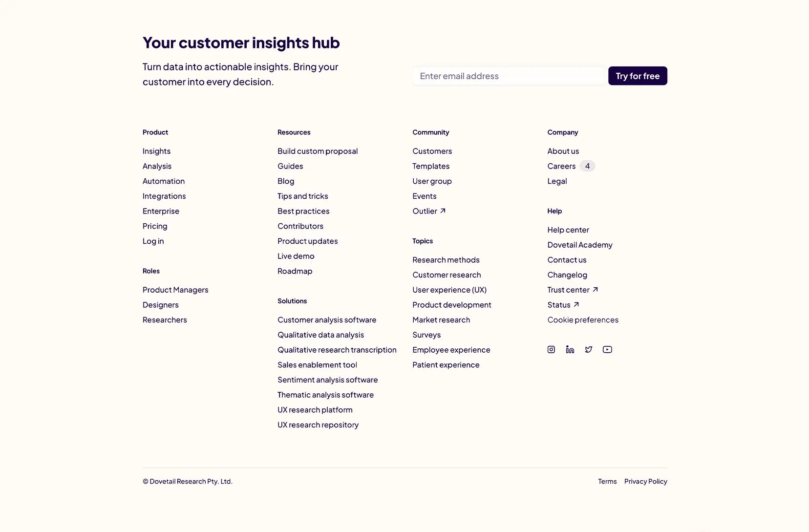Click the Careers count badge showing 4
The image size is (809, 532).
[587, 166]
